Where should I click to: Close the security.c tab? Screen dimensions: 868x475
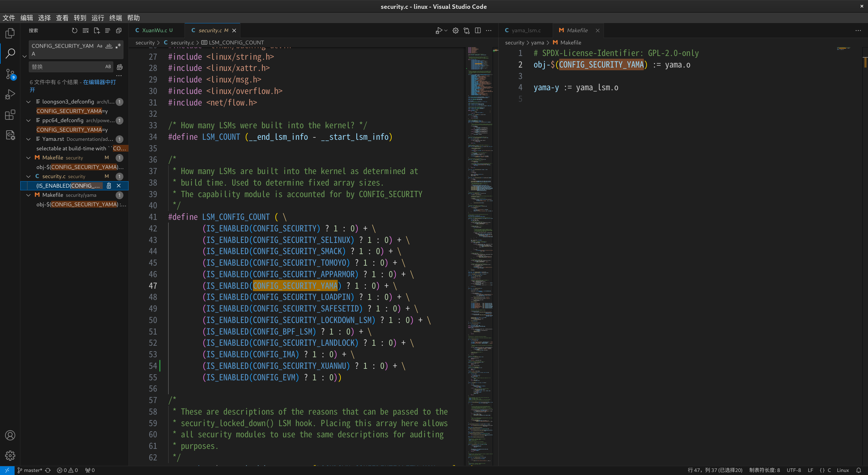[234, 31]
